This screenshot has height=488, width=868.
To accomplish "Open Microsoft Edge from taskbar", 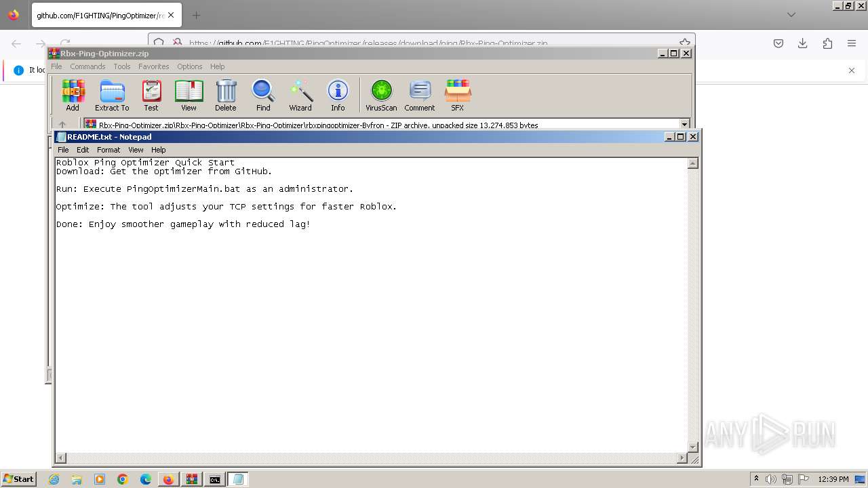I will tap(146, 479).
